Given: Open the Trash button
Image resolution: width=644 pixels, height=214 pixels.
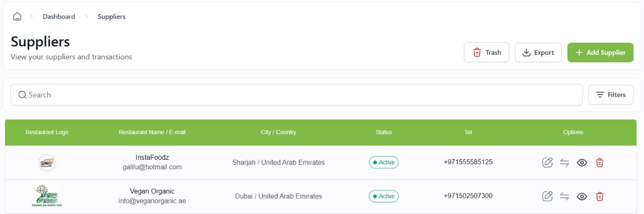Looking at the screenshot, I should [x=487, y=52].
